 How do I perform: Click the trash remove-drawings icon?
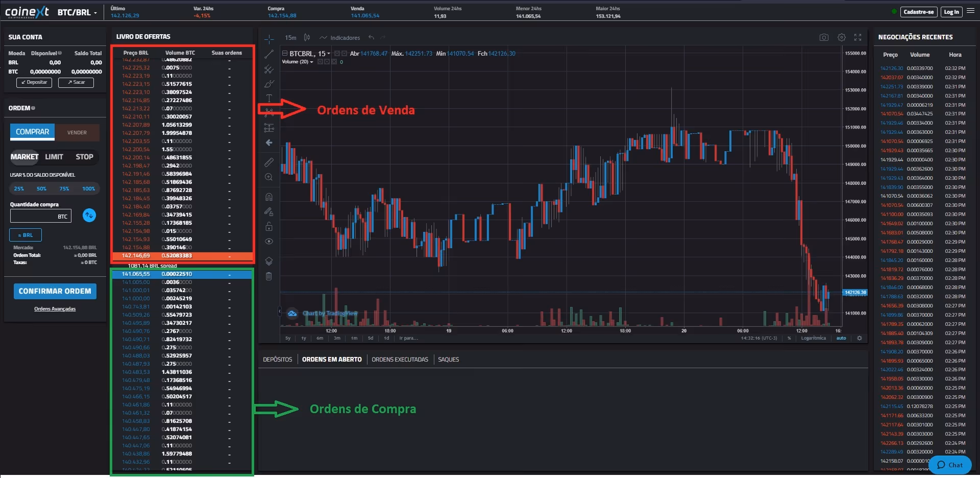pyautogui.click(x=269, y=276)
